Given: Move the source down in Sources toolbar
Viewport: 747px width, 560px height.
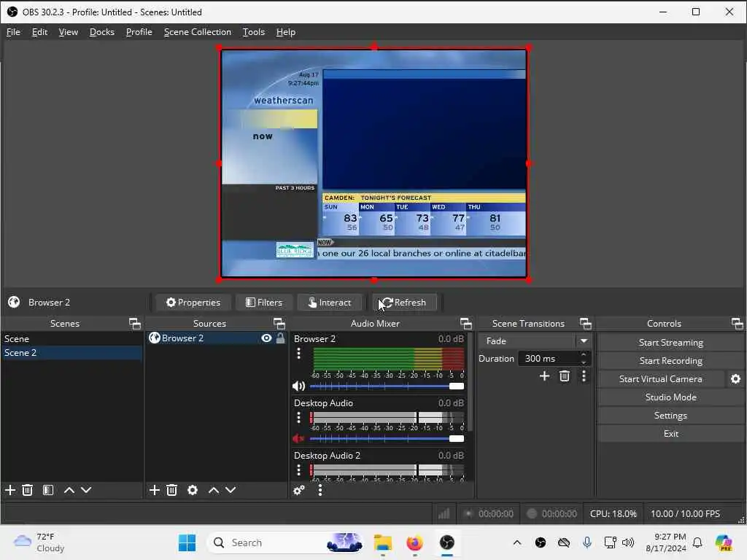Looking at the screenshot, I should coord(231,490).
